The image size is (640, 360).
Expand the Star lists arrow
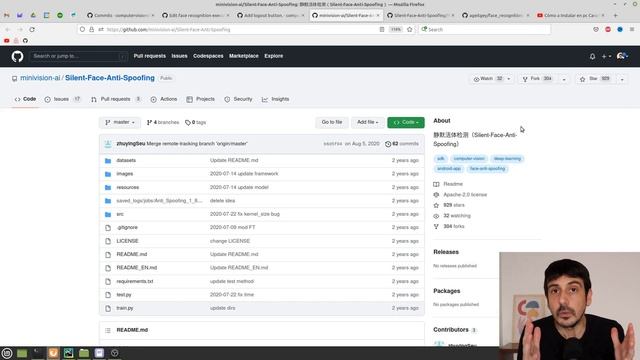(622, 79)
